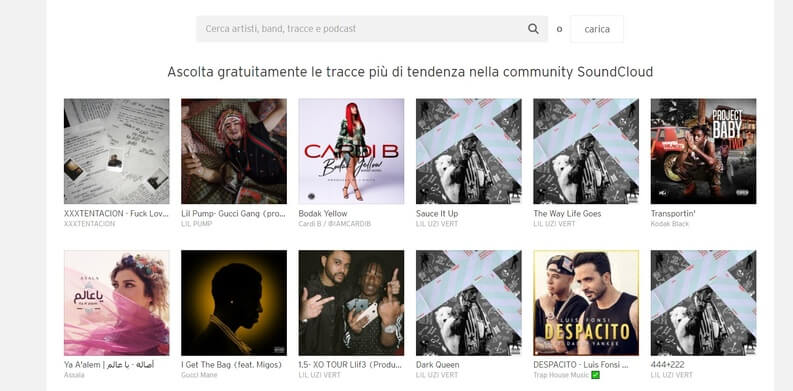The width and height of the screenshot is (793, 391).
Task: Open LIL UZI VERT under Dark Queen
Action: [437, 375]
